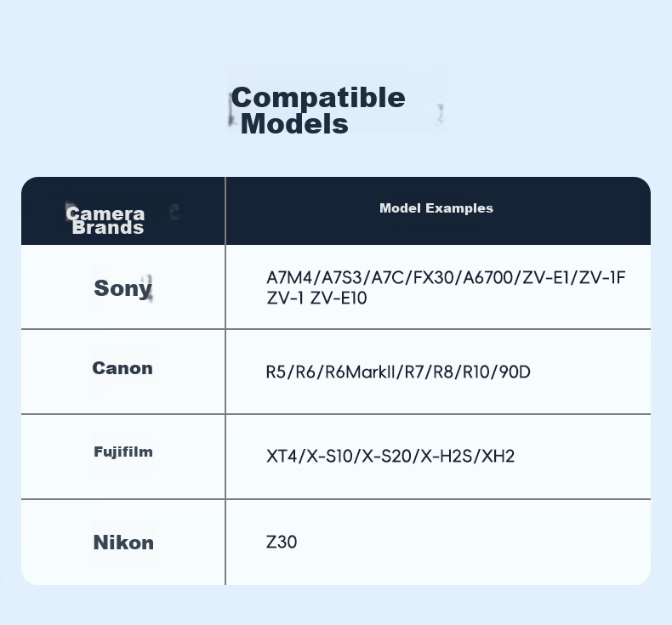Click the word Camera in header
The width and height of the screenshot is (672, 625).
[x=105, y=213]
